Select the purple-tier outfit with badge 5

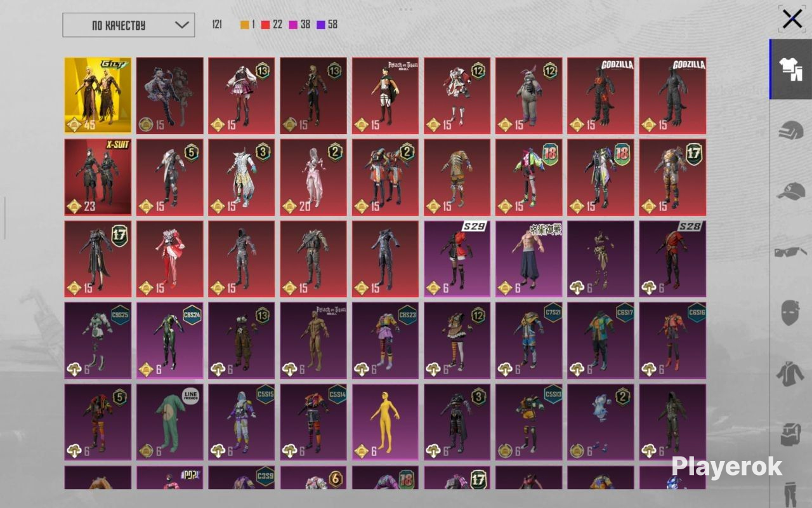pyautogui.click(x=98, y=422)
